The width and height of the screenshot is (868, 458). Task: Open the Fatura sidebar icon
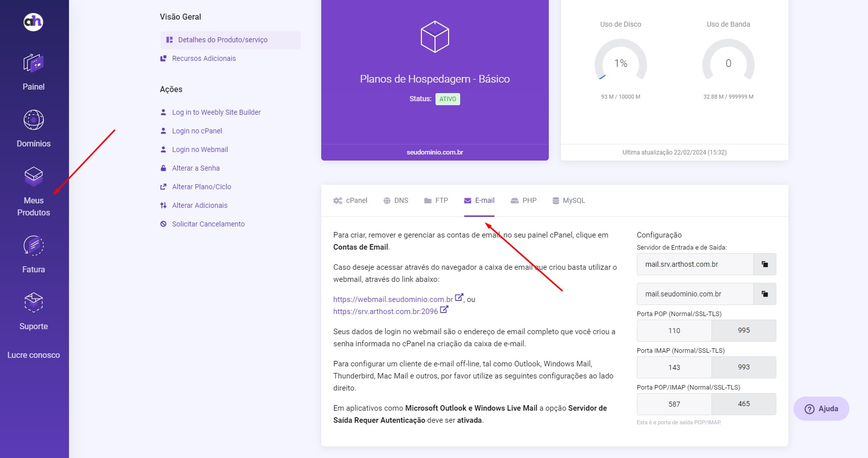tap(33, 246)
